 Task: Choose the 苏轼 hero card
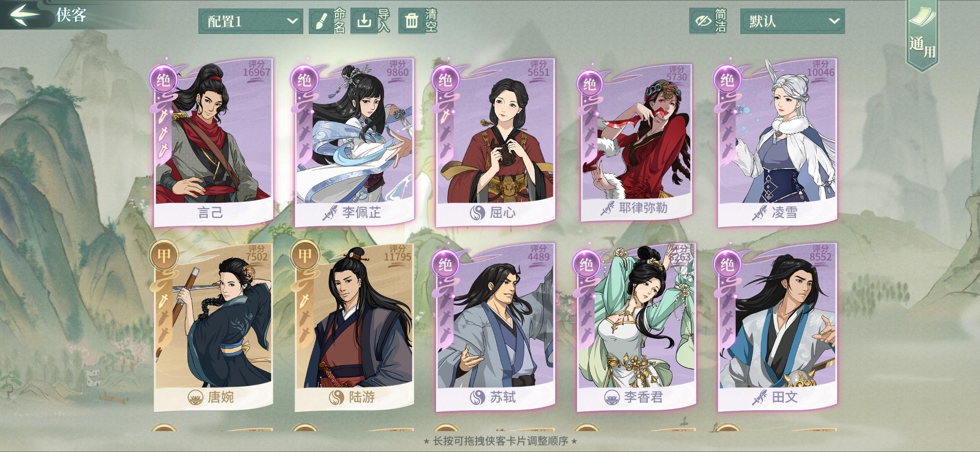point(495,327)
